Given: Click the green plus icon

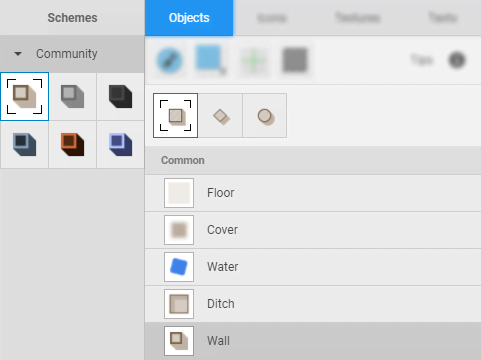Looking at the screenshot, I should (253, 61).
